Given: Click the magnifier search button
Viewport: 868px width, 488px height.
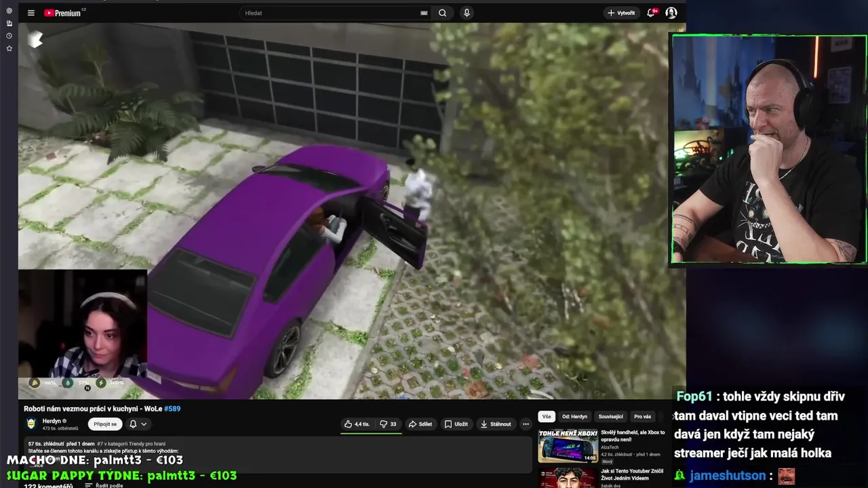Looking at the screenshot, I should 442,13.
